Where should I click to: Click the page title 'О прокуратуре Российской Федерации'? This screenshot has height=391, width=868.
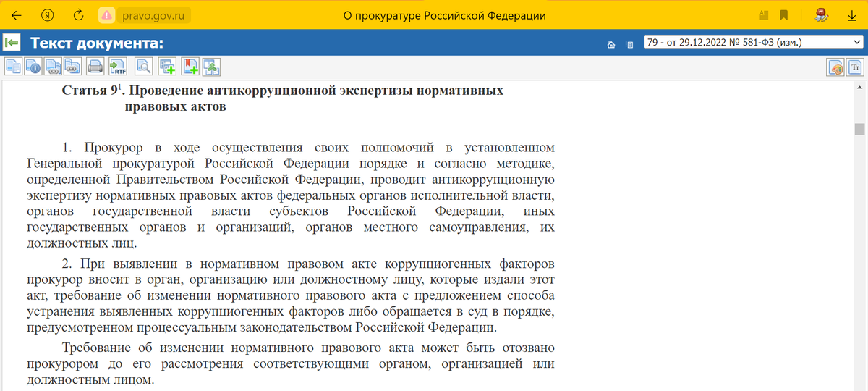point(445,15)
